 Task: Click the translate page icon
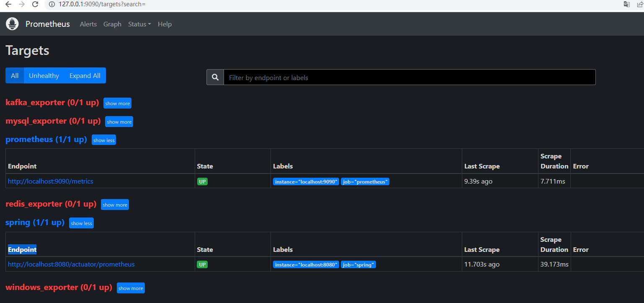click(626, 4)
